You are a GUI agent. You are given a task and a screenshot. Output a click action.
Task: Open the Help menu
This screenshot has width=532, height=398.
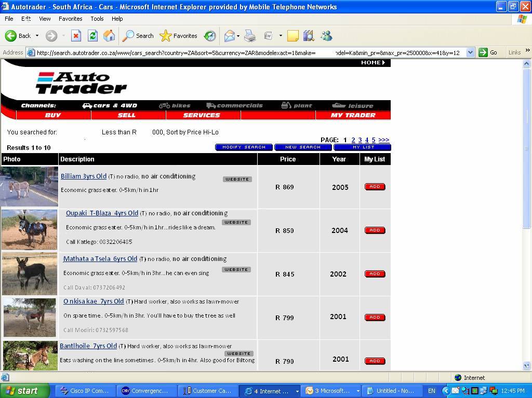click(117, 19)
